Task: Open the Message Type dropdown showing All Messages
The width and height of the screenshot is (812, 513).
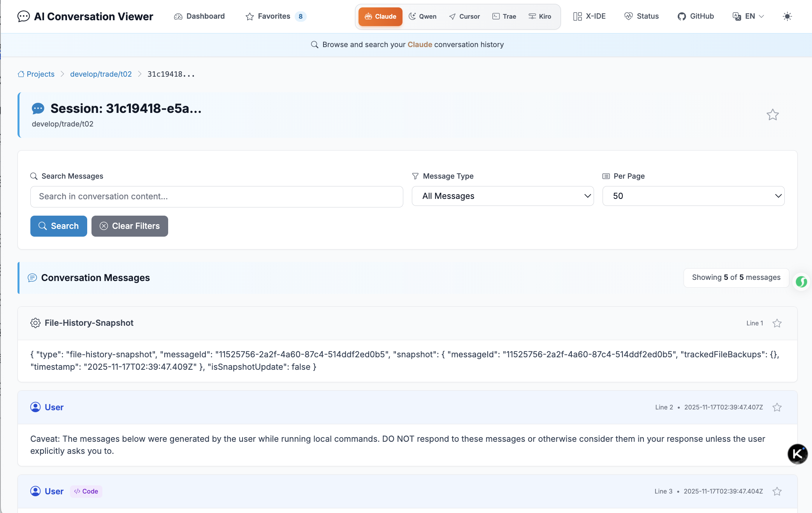Action: (x=503, y=196)
